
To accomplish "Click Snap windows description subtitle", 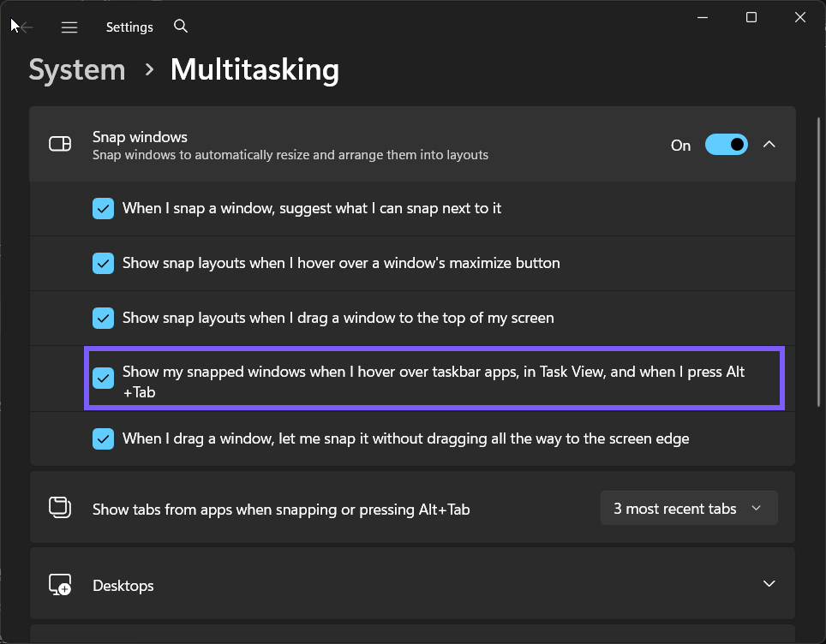I will [290, 155].
